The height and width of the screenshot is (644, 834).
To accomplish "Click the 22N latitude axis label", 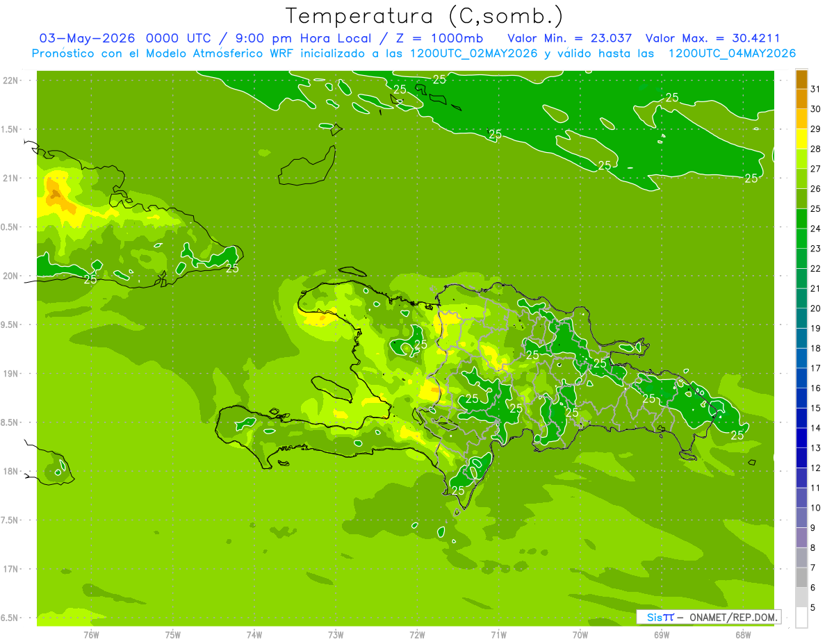I will (x=10, y=80).
